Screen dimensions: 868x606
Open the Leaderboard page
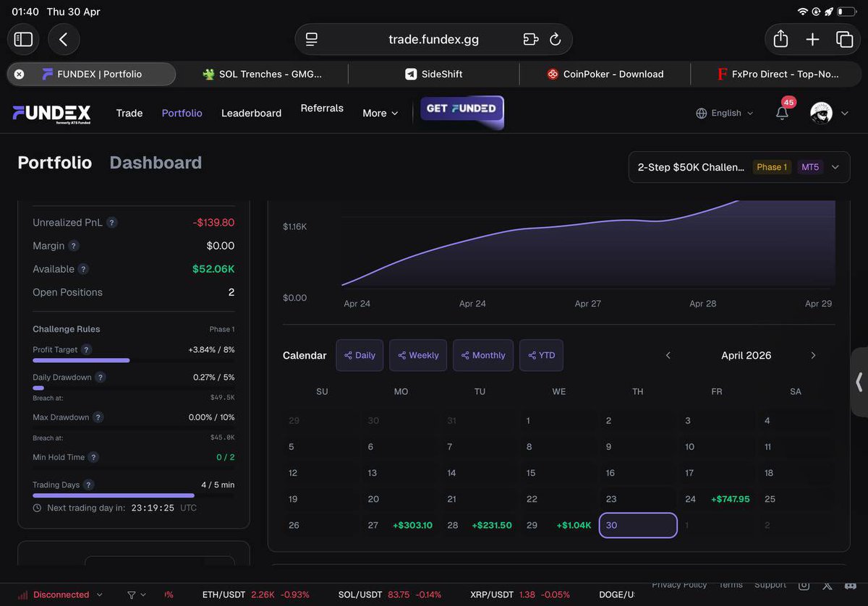251,113
